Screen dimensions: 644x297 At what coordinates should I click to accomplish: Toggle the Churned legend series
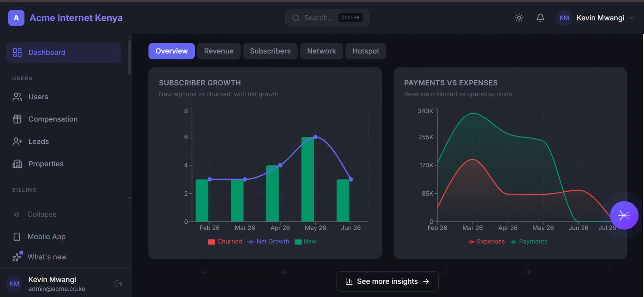[225, 242]
